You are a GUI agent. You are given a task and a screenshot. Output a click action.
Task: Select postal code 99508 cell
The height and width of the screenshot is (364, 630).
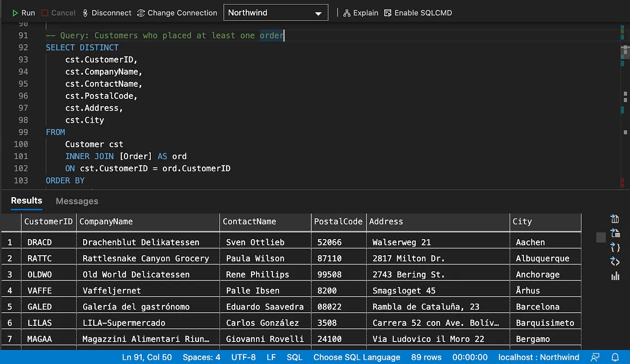click(x=339, y=275)
